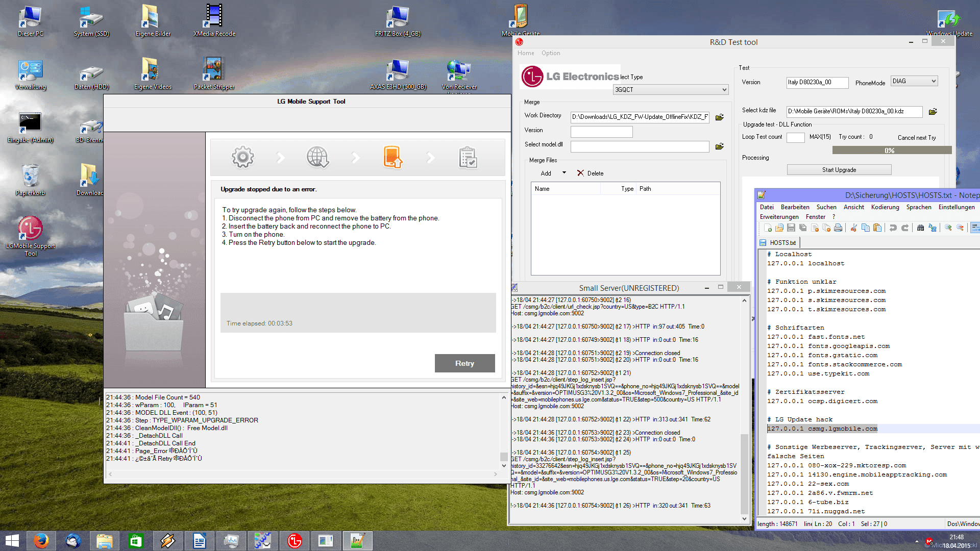980x551 pixels.
Task: Click the New file icon in Notepad++
Action: tap(768, 228)
